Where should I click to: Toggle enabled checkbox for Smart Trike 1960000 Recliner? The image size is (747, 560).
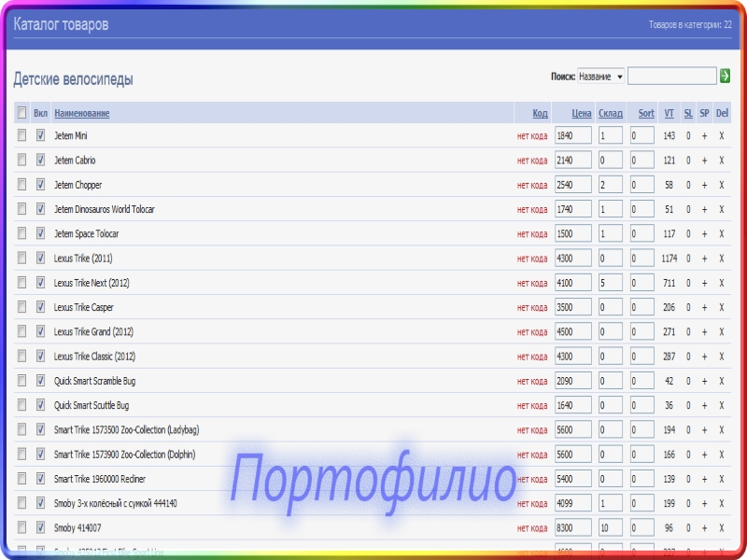[x=40, y=478]
